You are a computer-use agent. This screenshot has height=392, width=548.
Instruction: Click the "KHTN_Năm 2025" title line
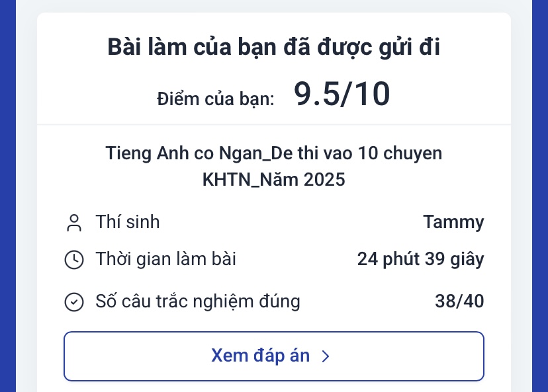[273, 180]
